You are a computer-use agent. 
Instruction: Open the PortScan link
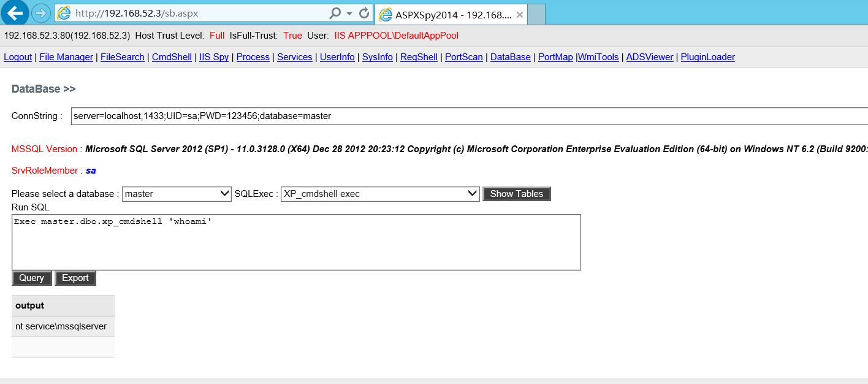(x=464, y=57)
